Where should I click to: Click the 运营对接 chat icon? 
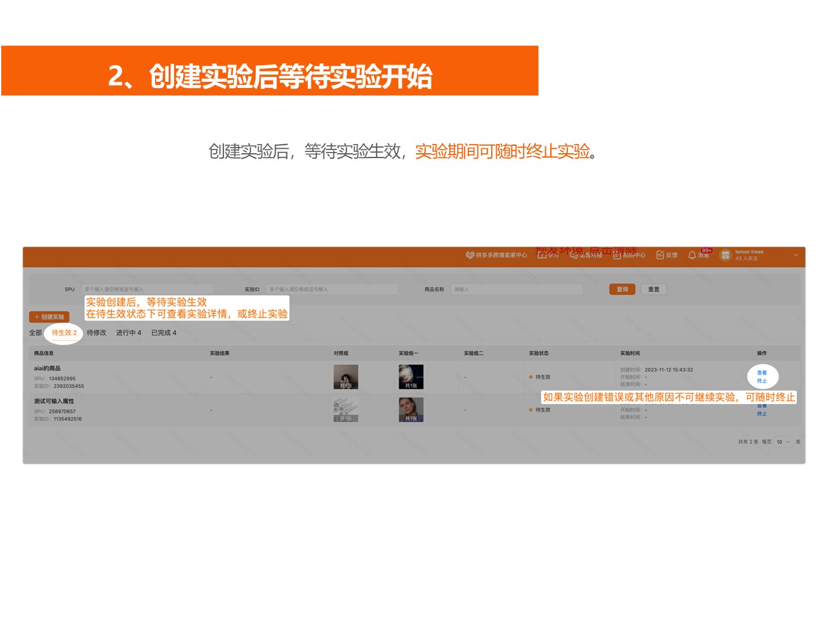click(574, 255)
